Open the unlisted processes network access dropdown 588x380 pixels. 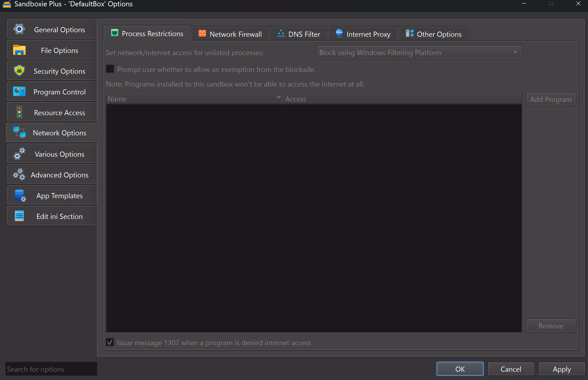coord(419,52)
